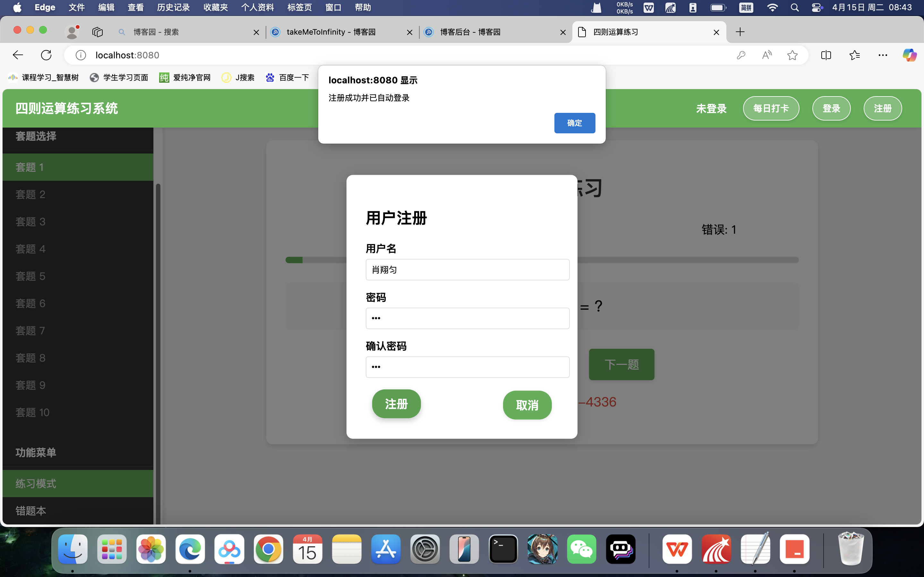Viewport: 924px width, 577px height.
Task: Click the read aloud icon
Action: tap(767, 55)
